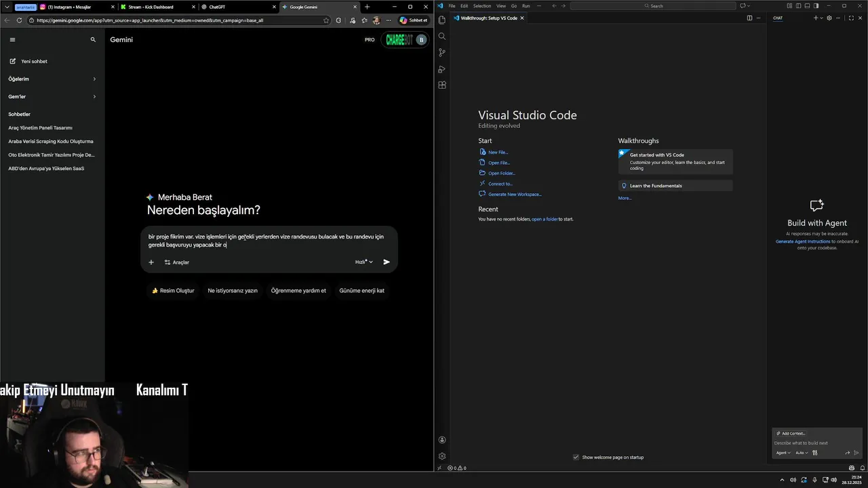Viewport: 868px width, 488px height.
Task: Click Add Context... in chat panel
Action: 791,433
